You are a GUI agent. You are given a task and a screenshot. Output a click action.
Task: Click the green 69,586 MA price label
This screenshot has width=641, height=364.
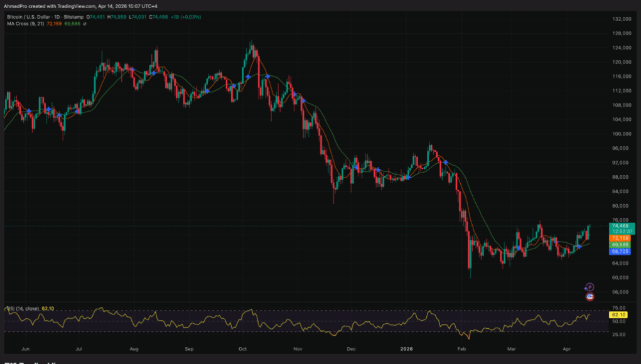pyautogui.click(x=619, y=245)
